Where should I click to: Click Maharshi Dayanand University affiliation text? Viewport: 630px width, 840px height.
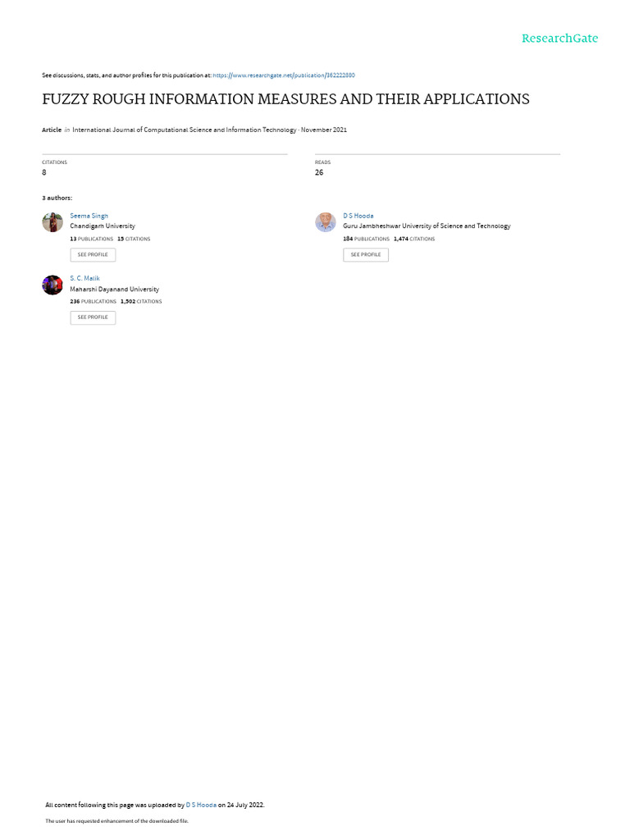[115, 290]
